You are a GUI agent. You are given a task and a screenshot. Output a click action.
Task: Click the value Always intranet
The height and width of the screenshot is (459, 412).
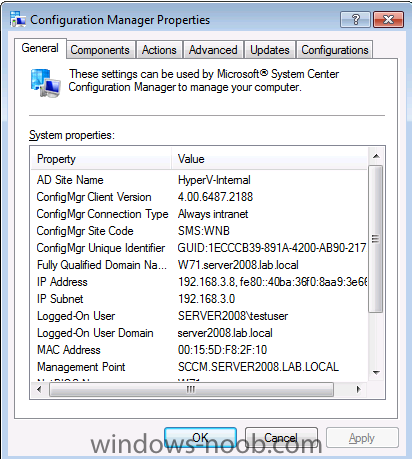point(213,214)
